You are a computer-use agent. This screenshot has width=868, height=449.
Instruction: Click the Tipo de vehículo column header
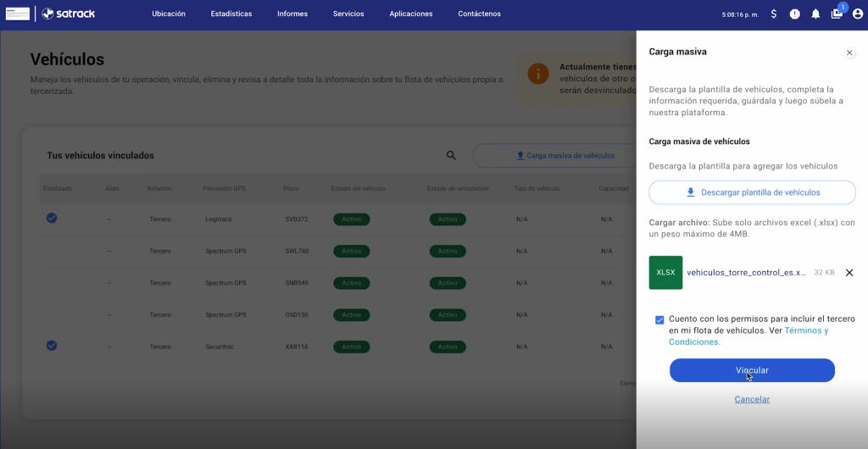pyautogui.click(x=537, y=189)
